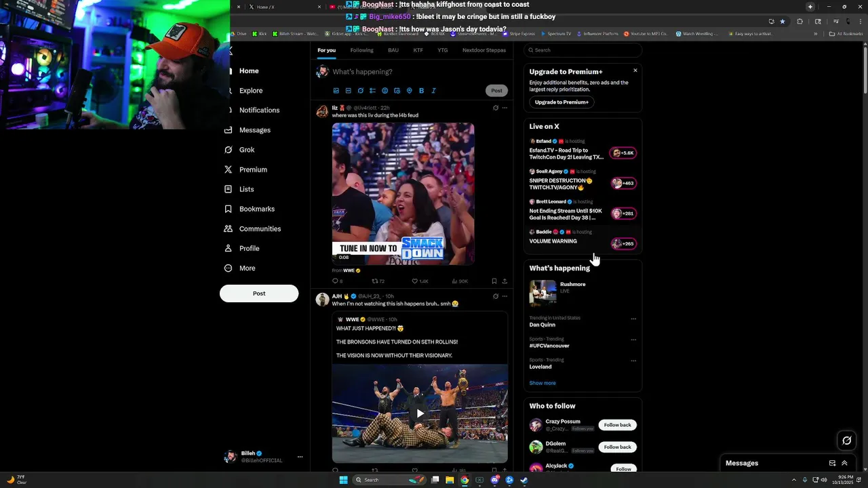Open the floating Grok button
Viewport: 868px width, 488px height.
click(847, 441)
